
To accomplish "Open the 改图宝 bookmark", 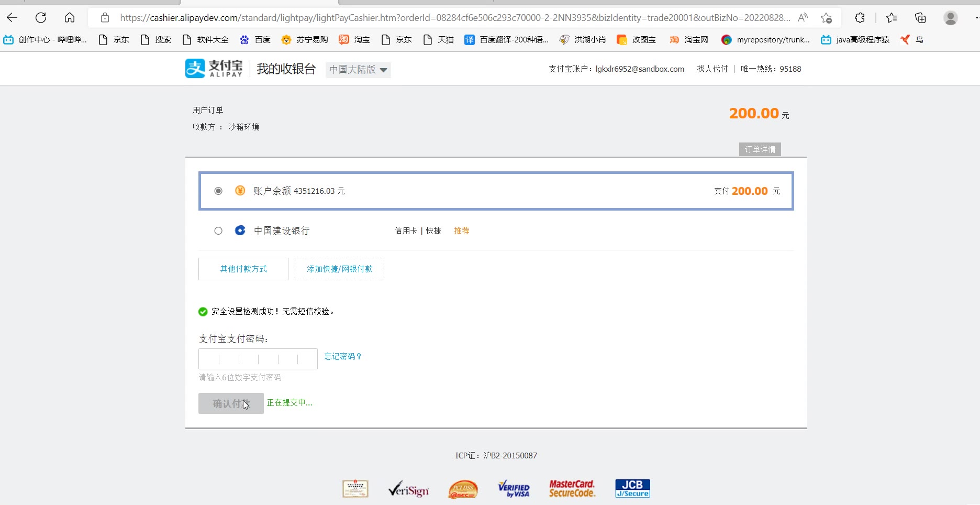I will (637, 39).
